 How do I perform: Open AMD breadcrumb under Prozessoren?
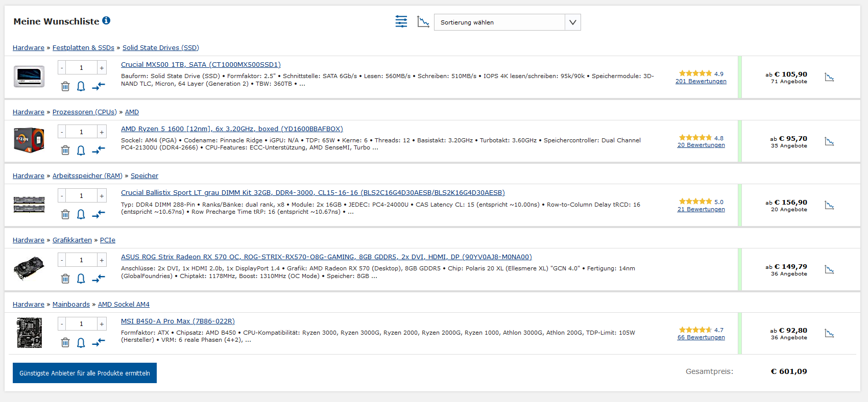click(x=132, y=112)
